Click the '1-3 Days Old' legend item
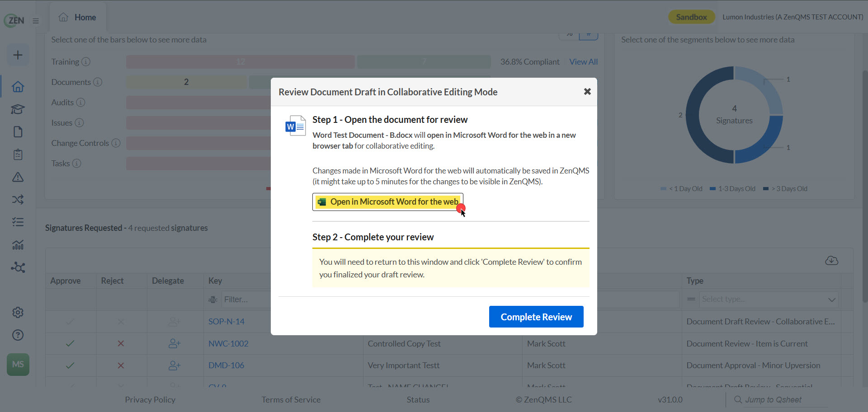This screenshot has width=868, height=412. (732, 189)
